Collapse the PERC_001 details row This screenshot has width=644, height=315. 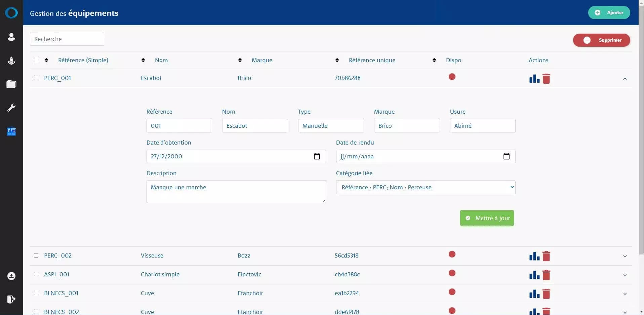(625, 79)
